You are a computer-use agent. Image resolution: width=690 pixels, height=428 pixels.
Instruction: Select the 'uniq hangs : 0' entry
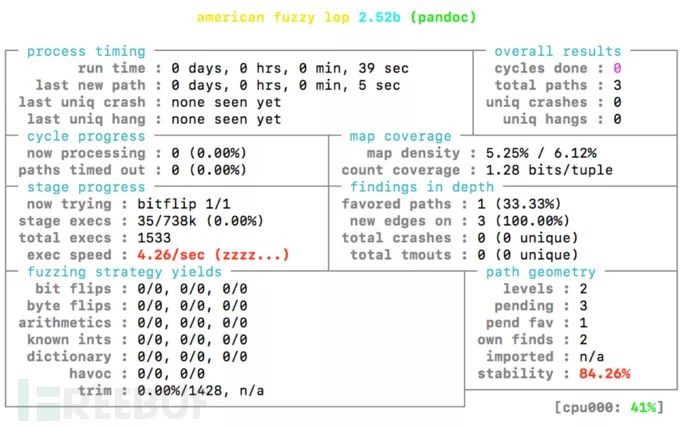point(562,119)
